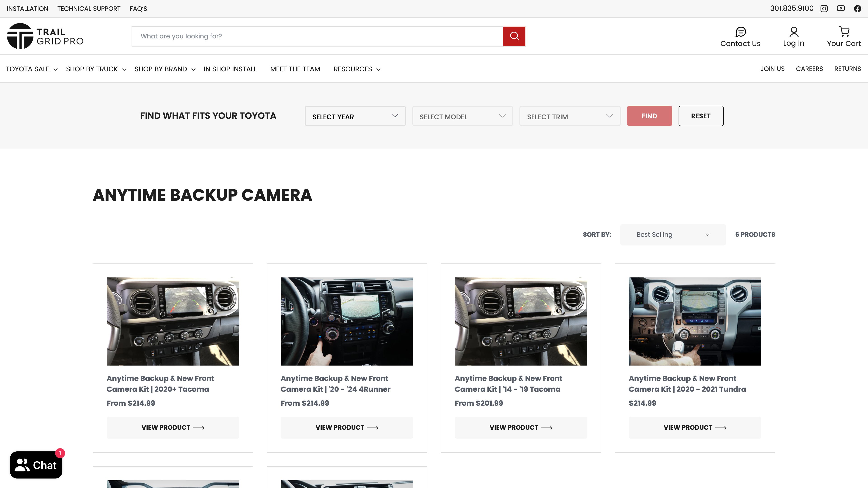Open Your Cart shopping cart icon

(x=844, y=32)
